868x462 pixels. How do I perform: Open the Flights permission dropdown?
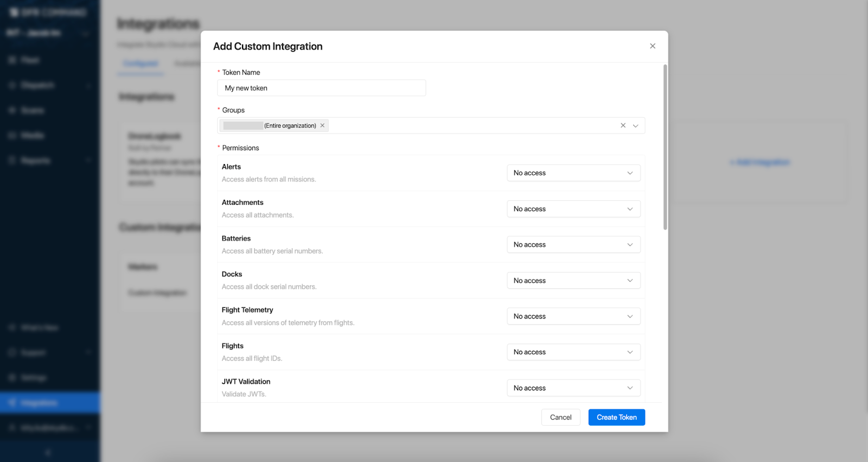click(x=573, y=352)
